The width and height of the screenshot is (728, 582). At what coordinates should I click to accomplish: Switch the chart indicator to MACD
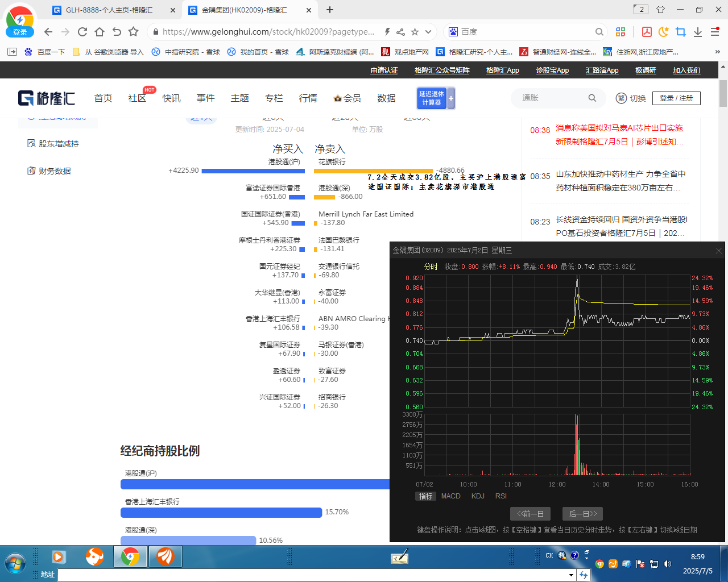[x=451, y=496]
